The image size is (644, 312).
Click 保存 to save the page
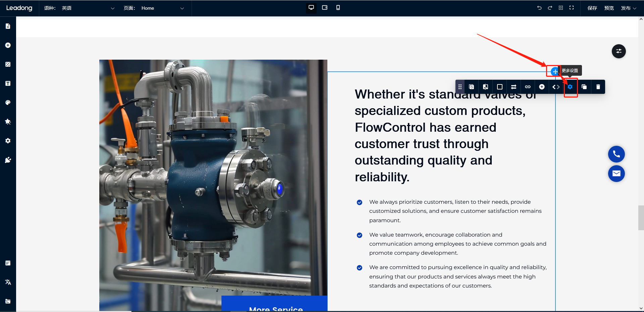pyautogui.click(x=592, y=8)
